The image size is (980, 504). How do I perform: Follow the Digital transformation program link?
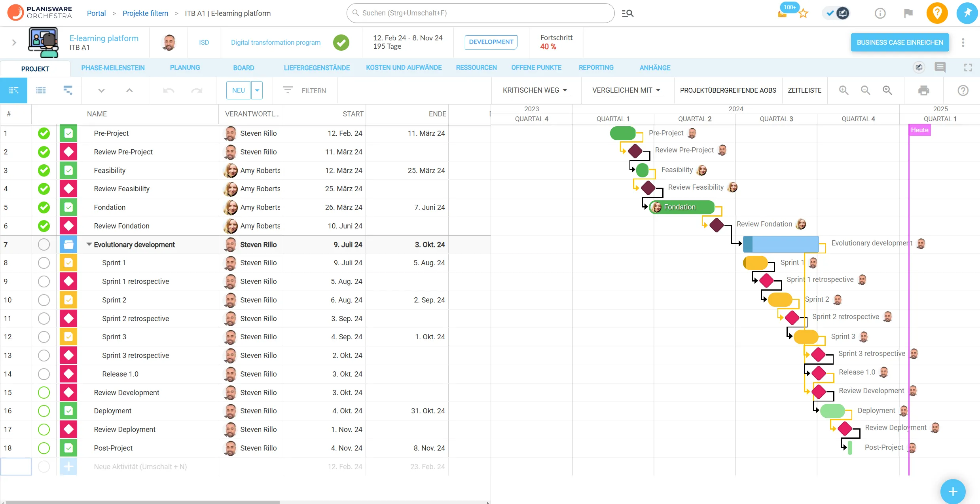(275, 42)
